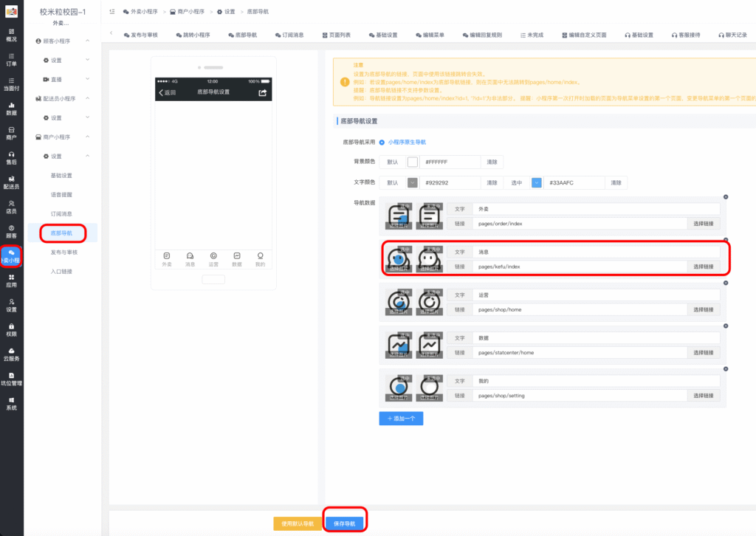Image resolution: width=756 pixels, height=536 pixels.
Task: Open the 权限 lock icon in sidebar
Action: coord(11,330)
